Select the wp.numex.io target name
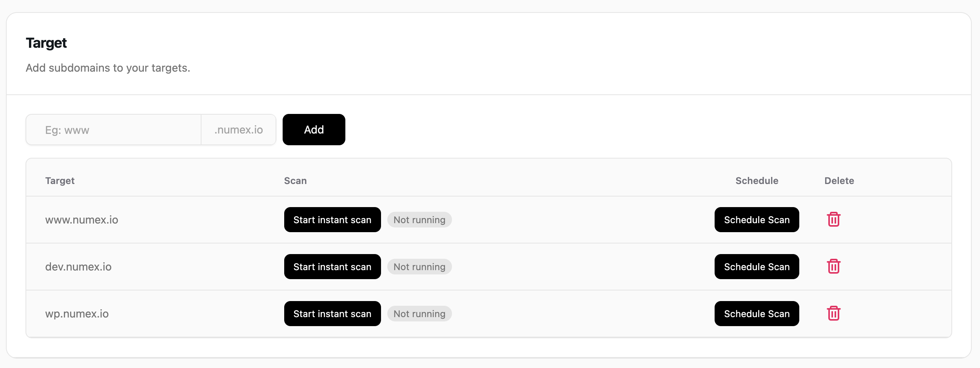This screenshot has height=368, width=980. pos(77,314)
